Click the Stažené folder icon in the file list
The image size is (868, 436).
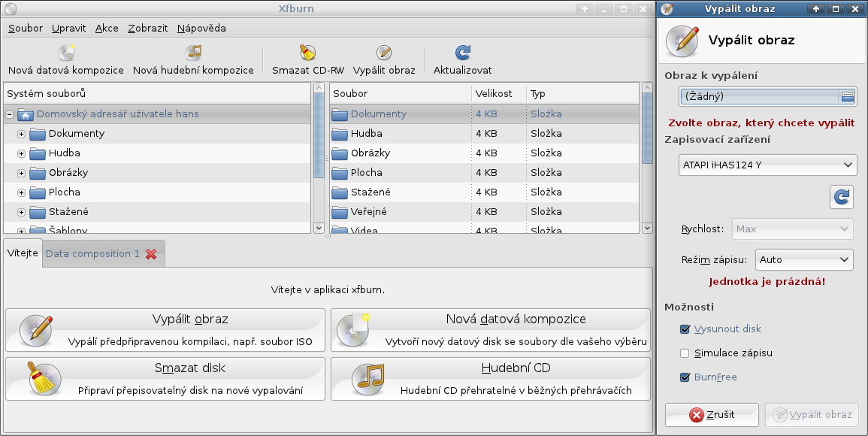(340, 192)
